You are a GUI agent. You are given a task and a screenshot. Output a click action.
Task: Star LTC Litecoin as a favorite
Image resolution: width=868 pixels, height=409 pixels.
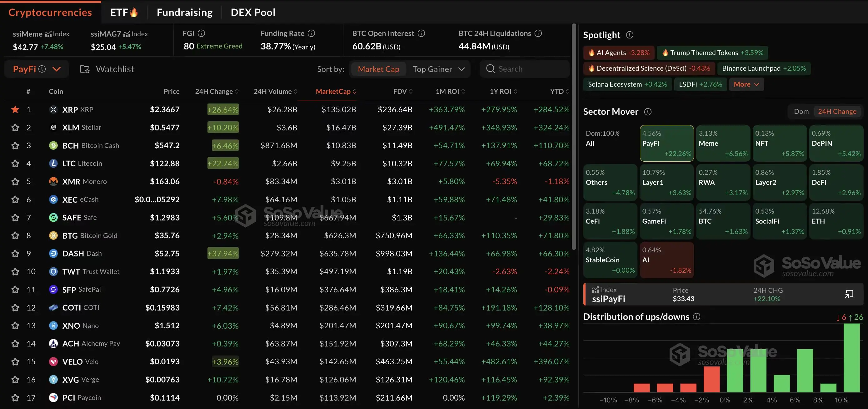click(x=15, y=164)
